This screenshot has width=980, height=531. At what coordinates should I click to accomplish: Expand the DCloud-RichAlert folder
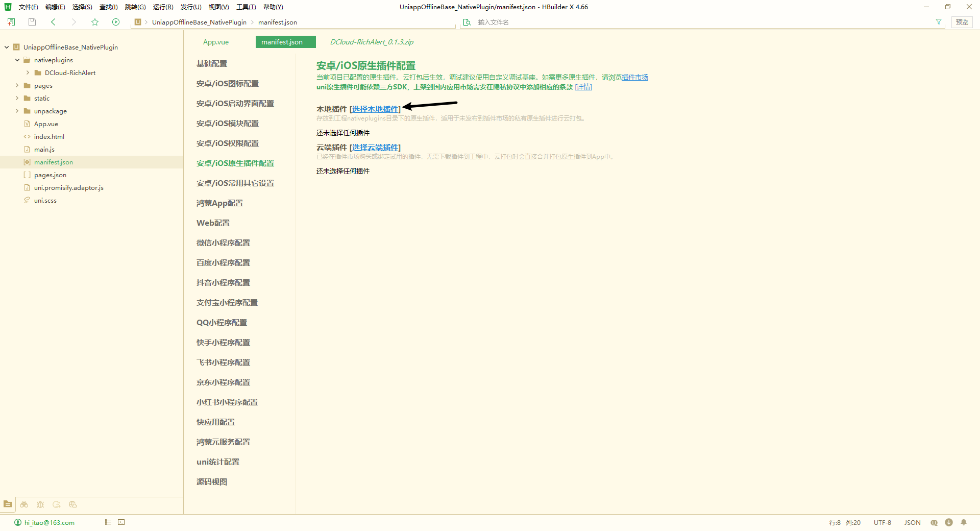(x=28, y=73)
